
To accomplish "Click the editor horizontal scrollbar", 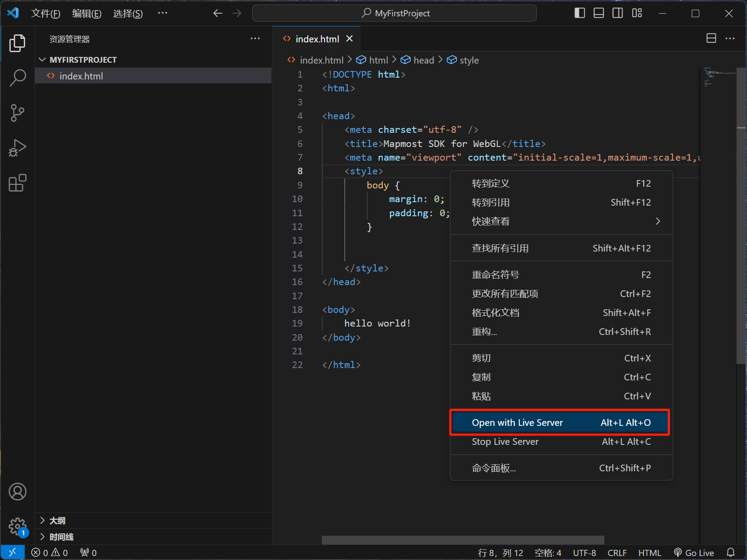I will (x=463, y=540).
